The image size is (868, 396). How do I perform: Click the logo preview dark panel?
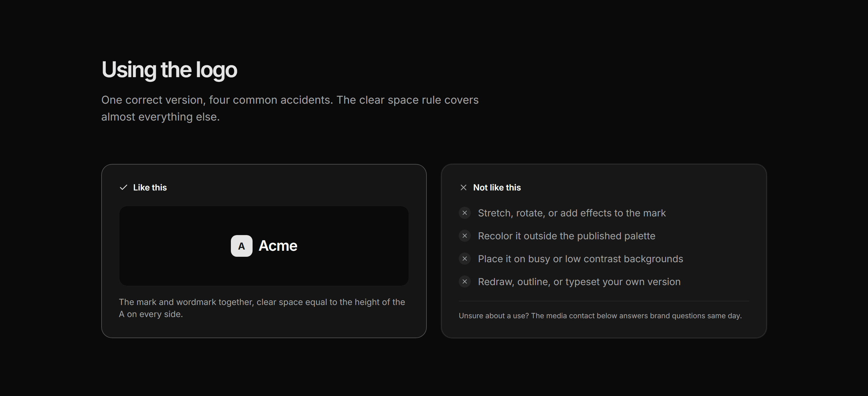[264, 246]
